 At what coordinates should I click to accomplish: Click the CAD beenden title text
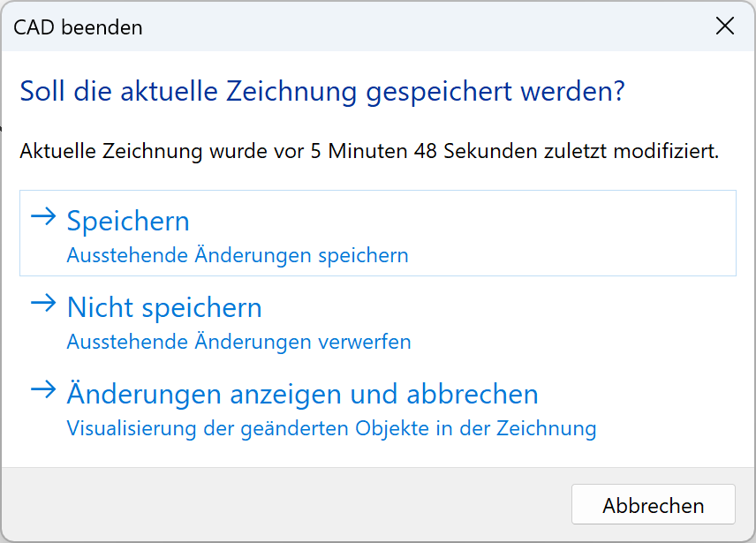coord(77,27)
